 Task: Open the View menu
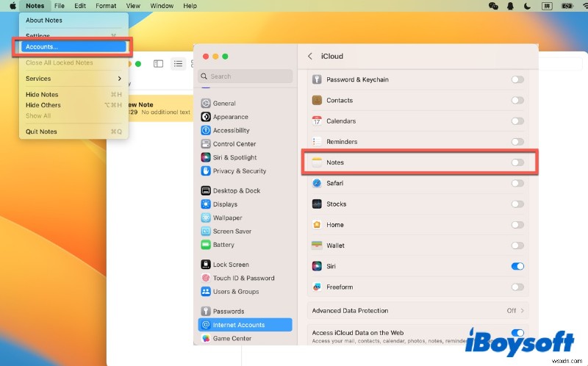coord(133,6)
